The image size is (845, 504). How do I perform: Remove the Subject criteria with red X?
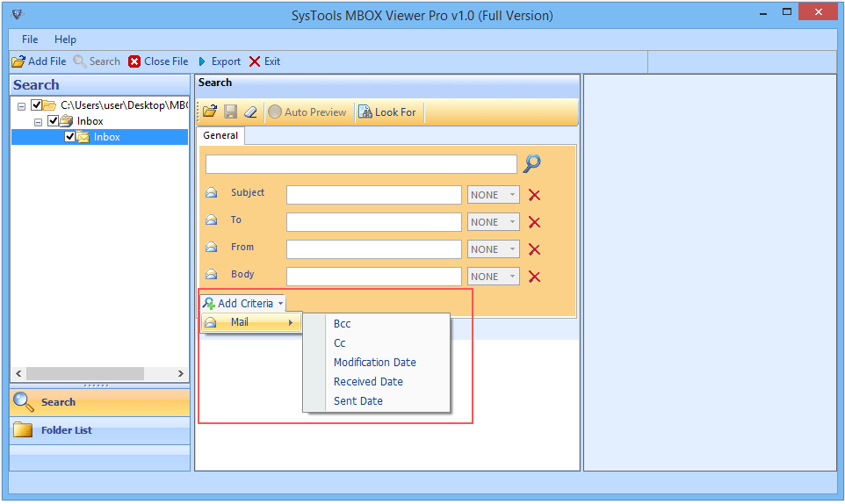534,195
